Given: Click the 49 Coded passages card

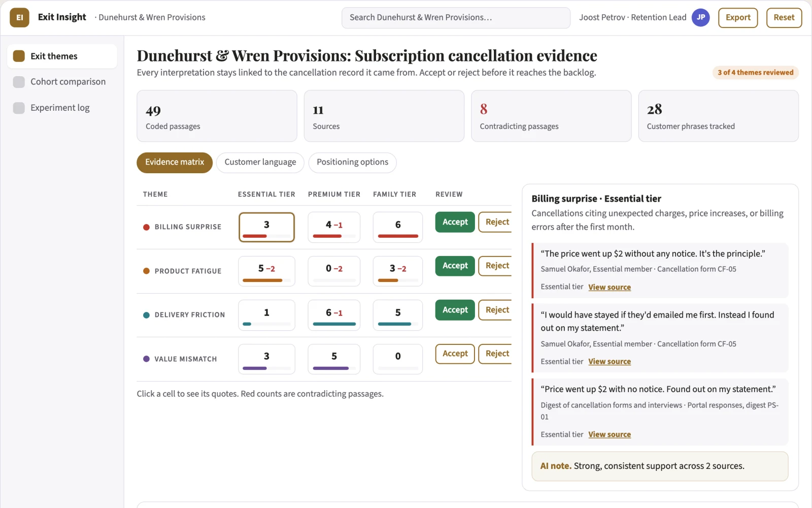Looking at the screenshot, I should pos(217,116).
